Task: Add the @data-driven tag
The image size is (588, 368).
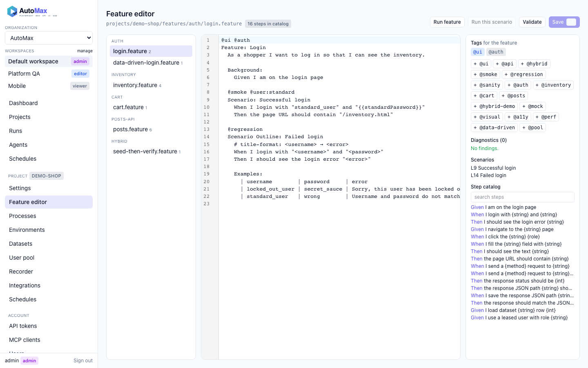Action: pos(494,128)
